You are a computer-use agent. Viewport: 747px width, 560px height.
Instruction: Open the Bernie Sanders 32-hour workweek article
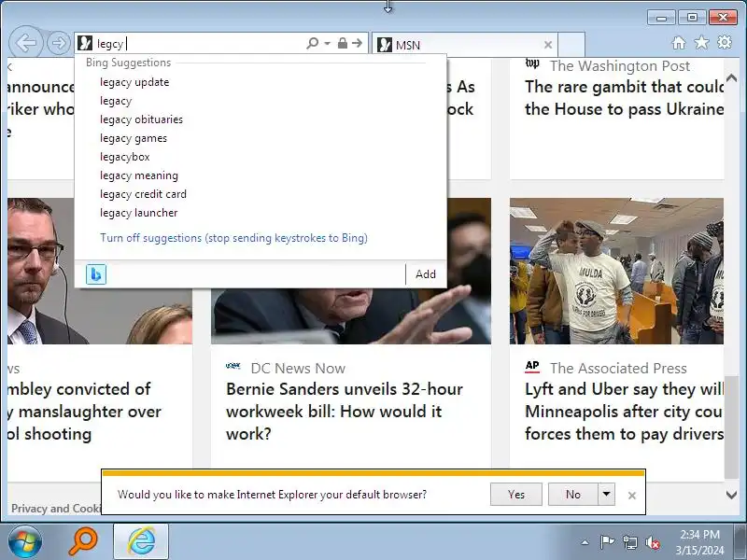tap(344, 412)
